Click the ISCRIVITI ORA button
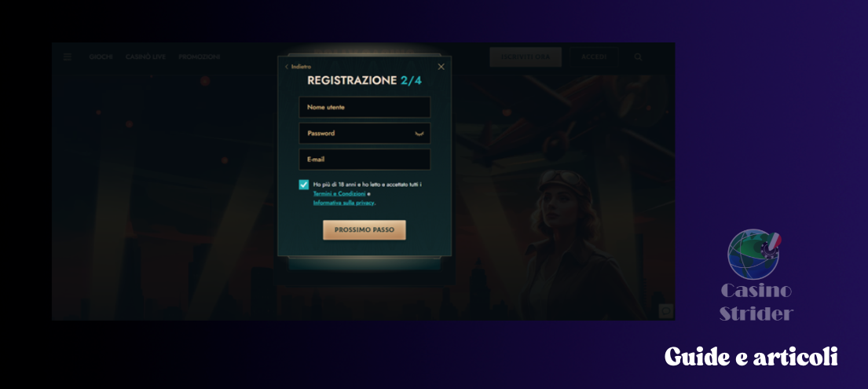This screenshot has width=868, height=389. (526, 57)
